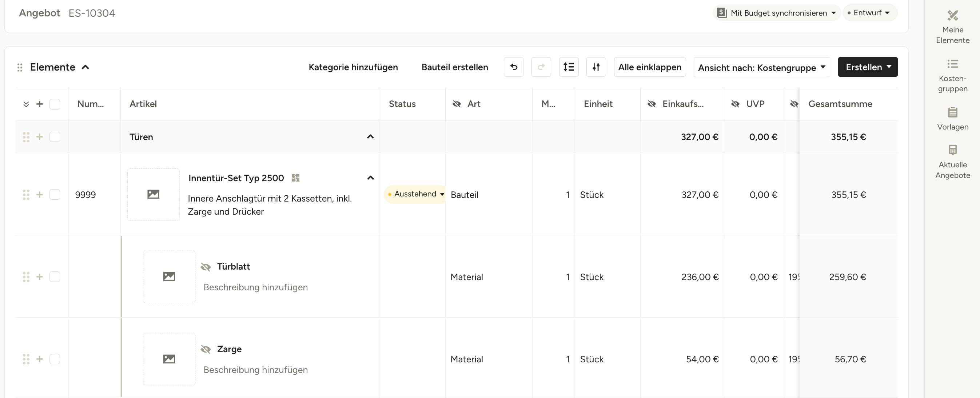Click offer number ES-10304
The height and width of the screenshot is (398, 980).
pos(92,13)
